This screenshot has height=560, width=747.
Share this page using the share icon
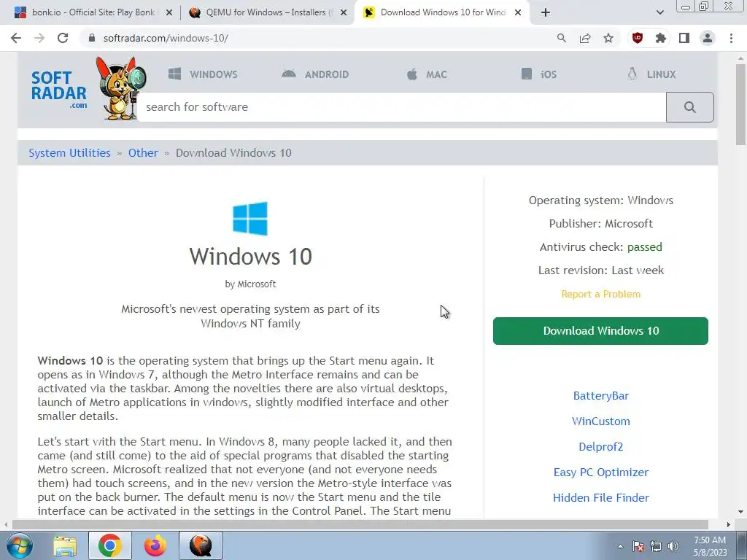585,38
